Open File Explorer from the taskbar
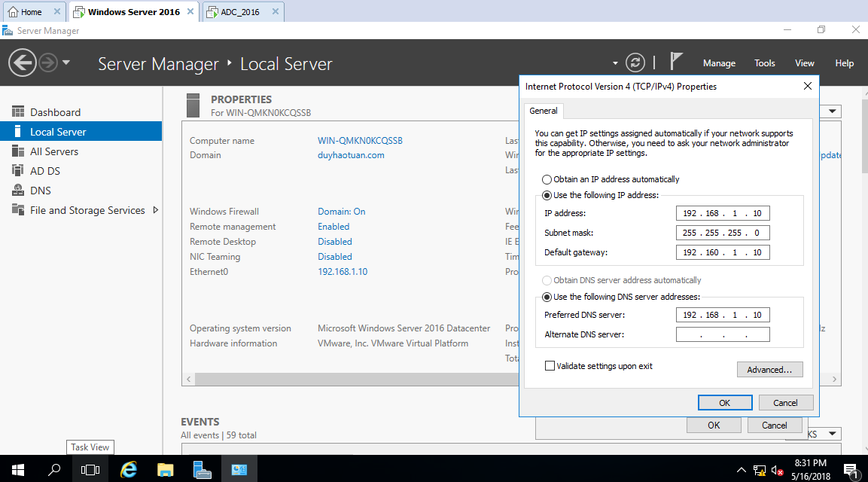The width and height of the screenshot is (868, 482). (165, 469)
